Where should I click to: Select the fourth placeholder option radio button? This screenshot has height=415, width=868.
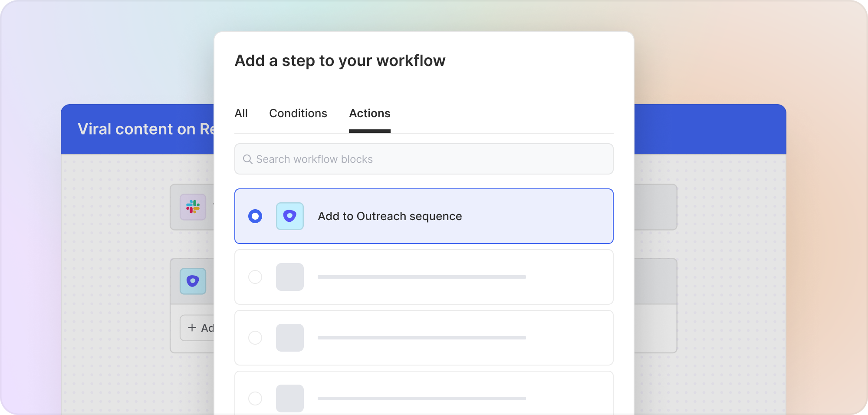point(255,399)
